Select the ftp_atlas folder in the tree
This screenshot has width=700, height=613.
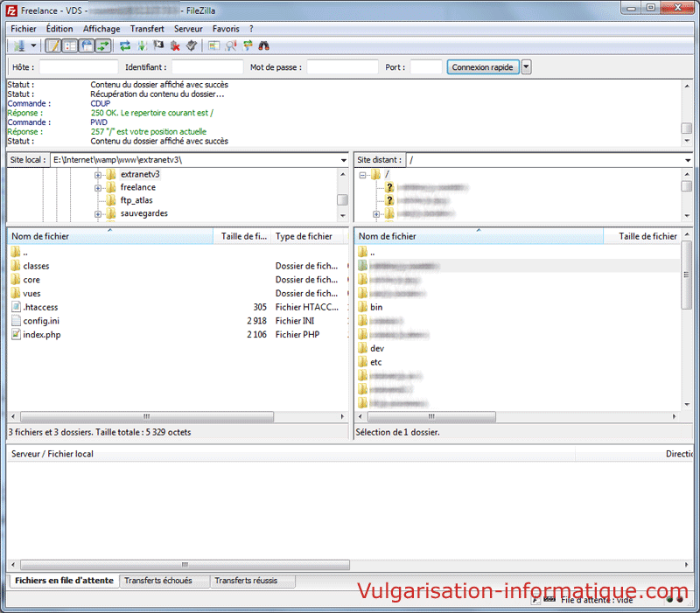click(136, 200)
